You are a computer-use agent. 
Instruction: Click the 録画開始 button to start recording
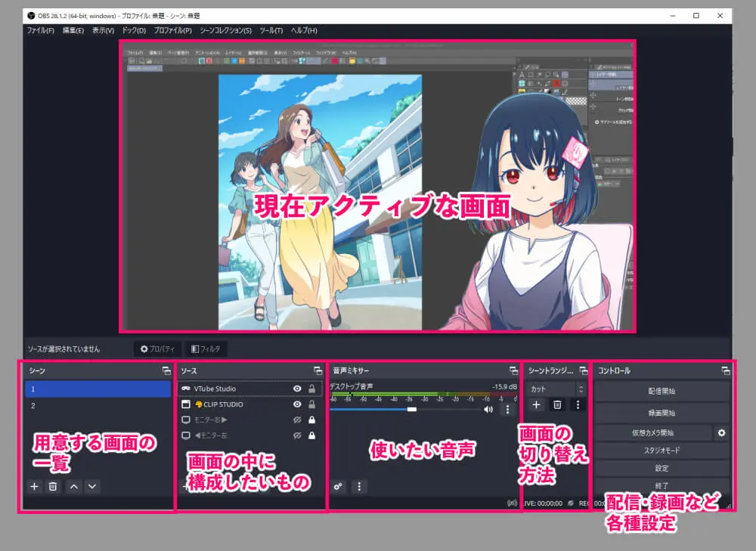point(661,413)
